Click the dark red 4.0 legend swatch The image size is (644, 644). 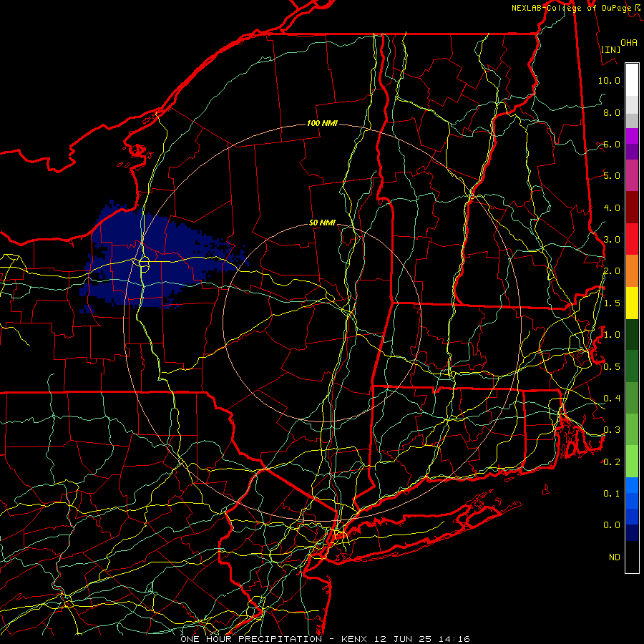pyautogui.click(x=632, y=208)
